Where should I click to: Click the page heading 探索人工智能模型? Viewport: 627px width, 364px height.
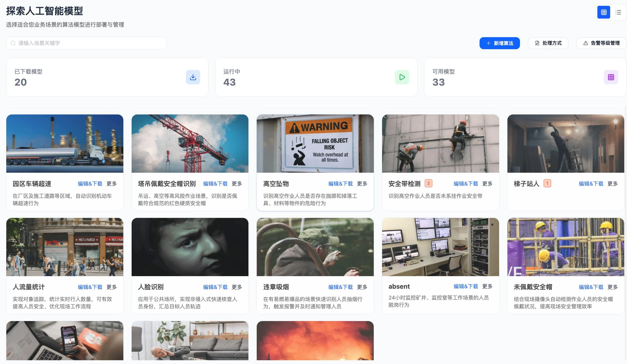(x=44, y=11)
